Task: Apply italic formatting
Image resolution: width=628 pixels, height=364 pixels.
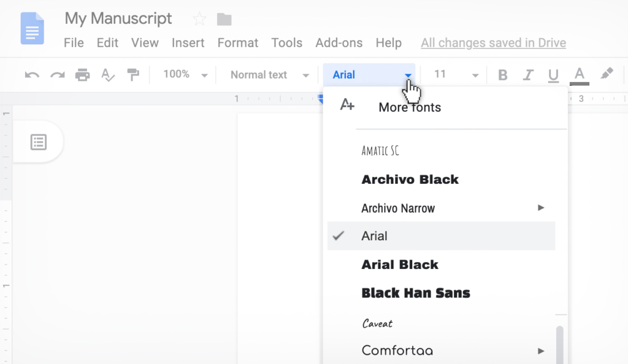Action: click(x=528, y=74)
